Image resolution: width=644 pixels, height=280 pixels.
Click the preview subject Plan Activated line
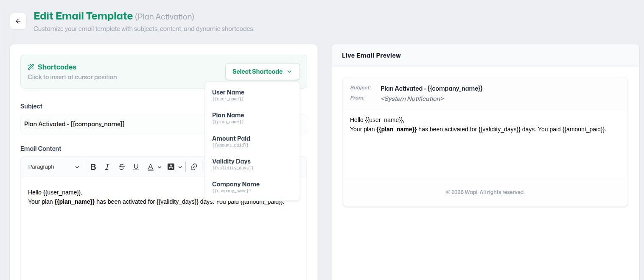431,89
